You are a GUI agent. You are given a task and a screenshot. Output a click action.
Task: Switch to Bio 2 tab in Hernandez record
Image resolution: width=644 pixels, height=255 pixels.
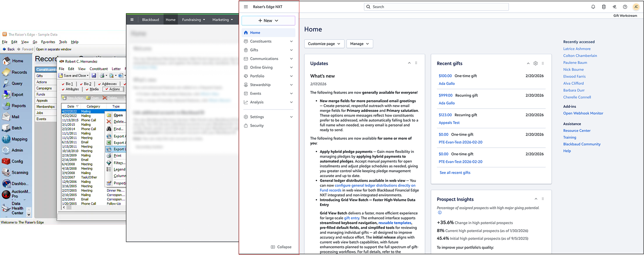(85, 84)
